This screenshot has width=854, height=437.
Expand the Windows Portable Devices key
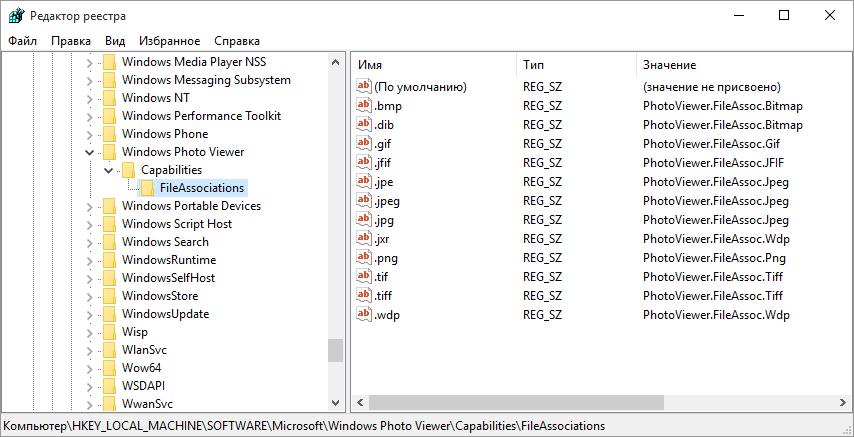click(90, 206)
